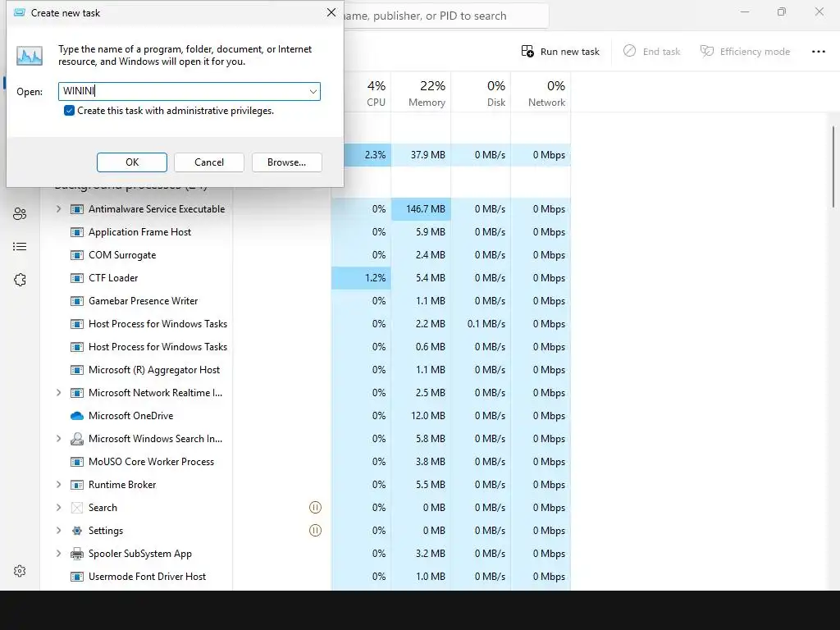This screenshot has height=630, width=840.
Task: Select the 1.2% CPU cell for CTF Loader
Action: click(361, 278)
